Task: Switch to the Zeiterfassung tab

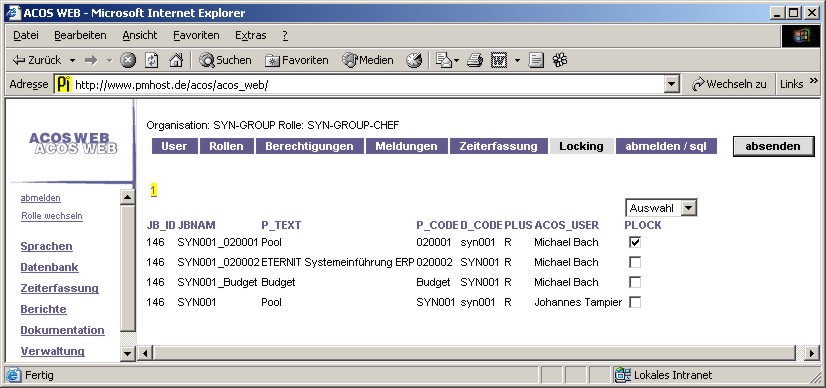Action: (498, 146)
